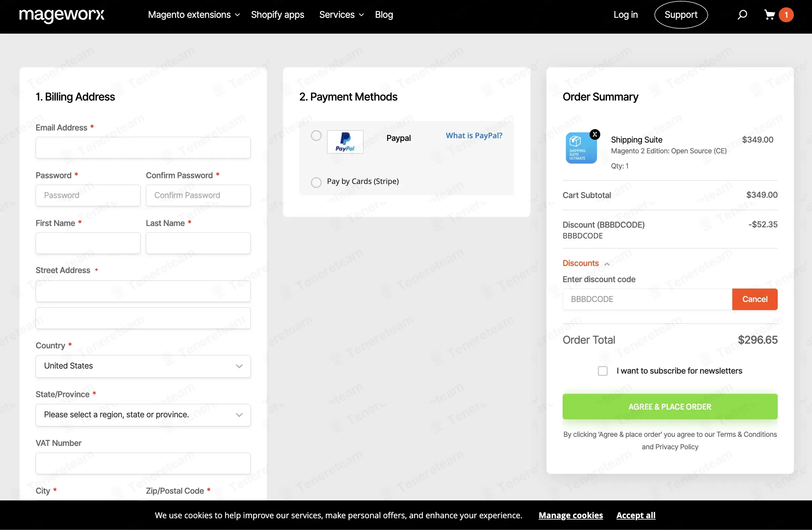Click the What is PayPal? link
The image size is (812, 530).
pos(474,136)
